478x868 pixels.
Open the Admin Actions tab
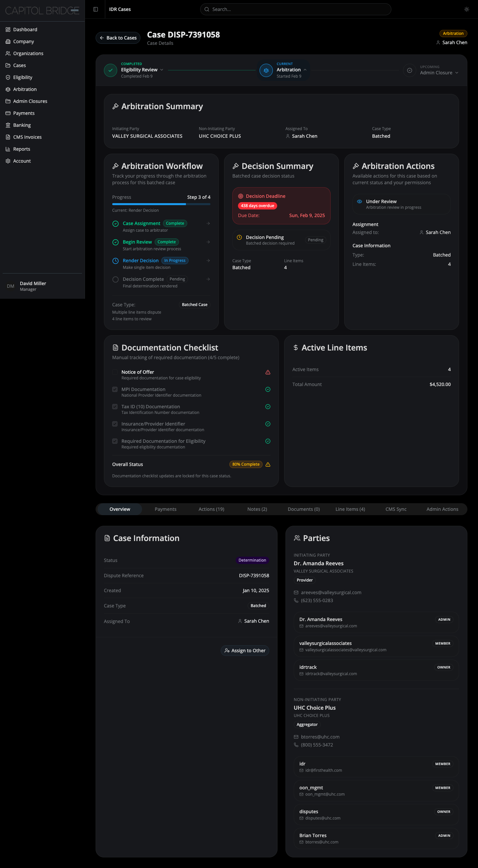coord(442,509)
